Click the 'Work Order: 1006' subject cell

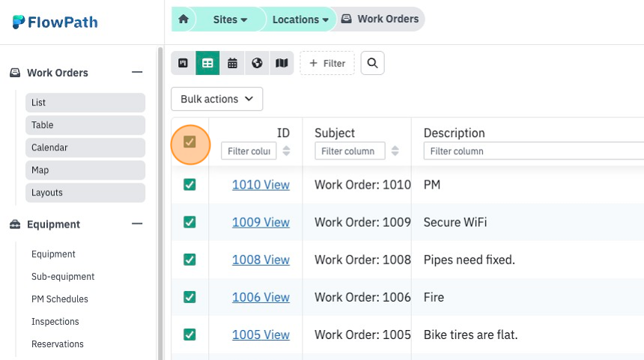[x=362, y=297]
